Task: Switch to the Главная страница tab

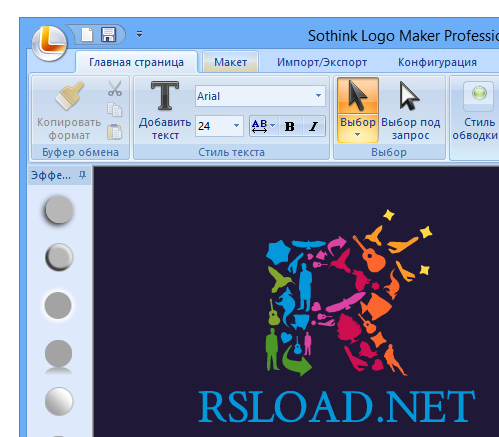Action: [136, 62]
